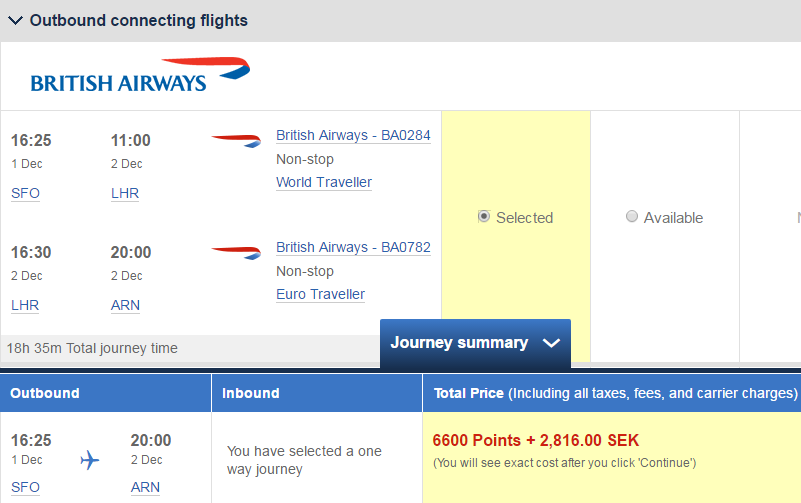This screenshot has width=801, height=503.
Task: Open British Airways - BA0782 flight details
Action: click(x=353, y=247)
